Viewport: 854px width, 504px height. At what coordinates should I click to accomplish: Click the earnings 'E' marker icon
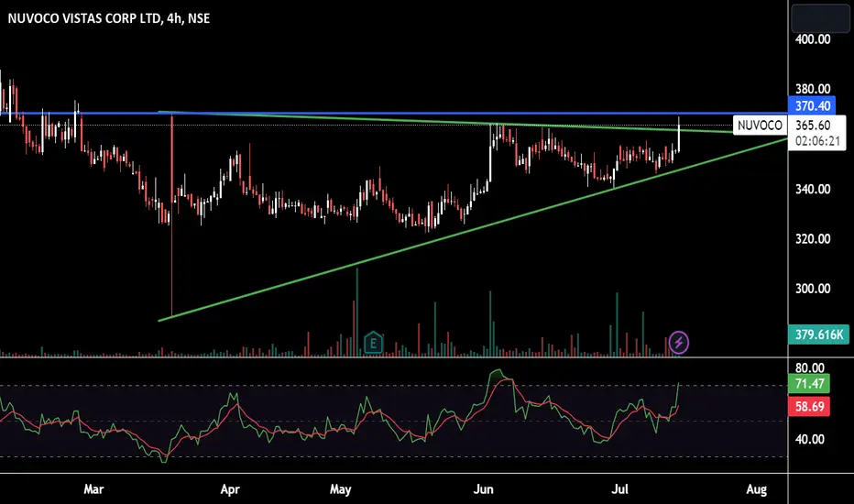click(x=373, y=343)
